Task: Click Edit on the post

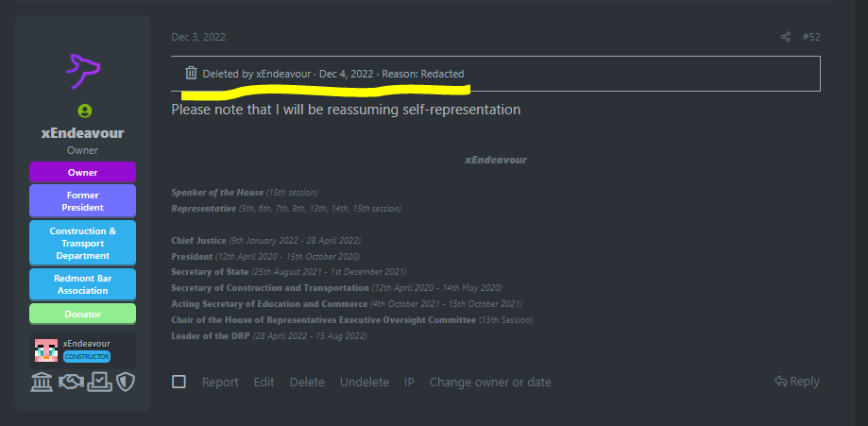Action: (x=264, y=383)
